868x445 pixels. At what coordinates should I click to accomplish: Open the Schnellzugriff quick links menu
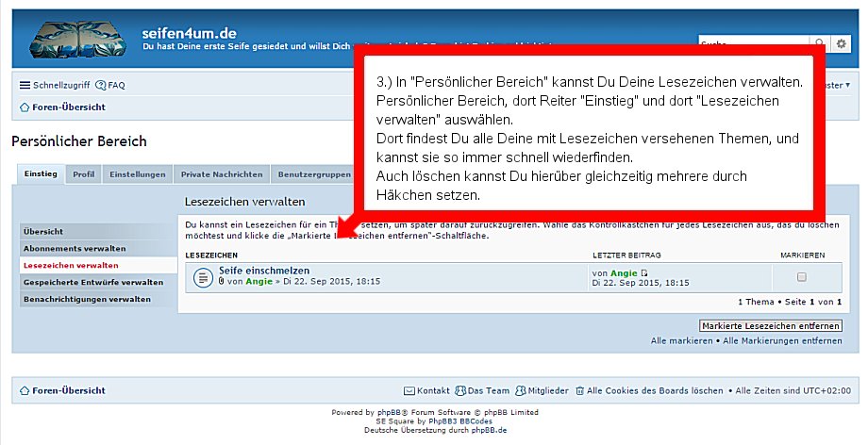[55, 85]
